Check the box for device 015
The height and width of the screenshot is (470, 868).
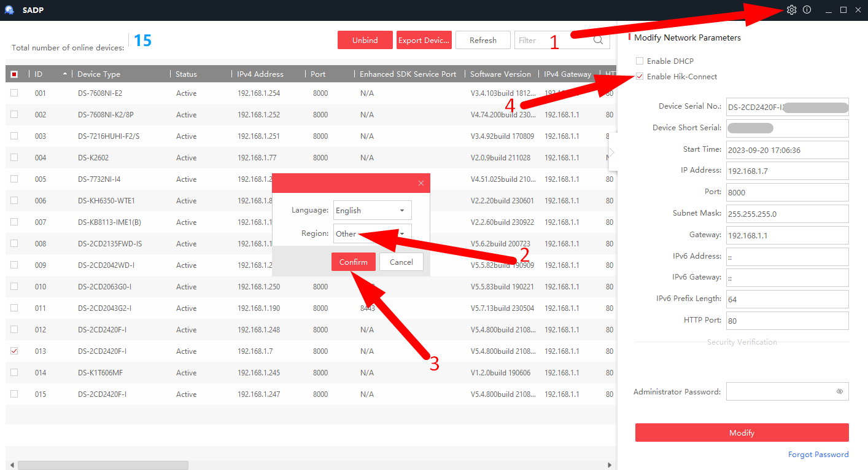click(14, 394)
